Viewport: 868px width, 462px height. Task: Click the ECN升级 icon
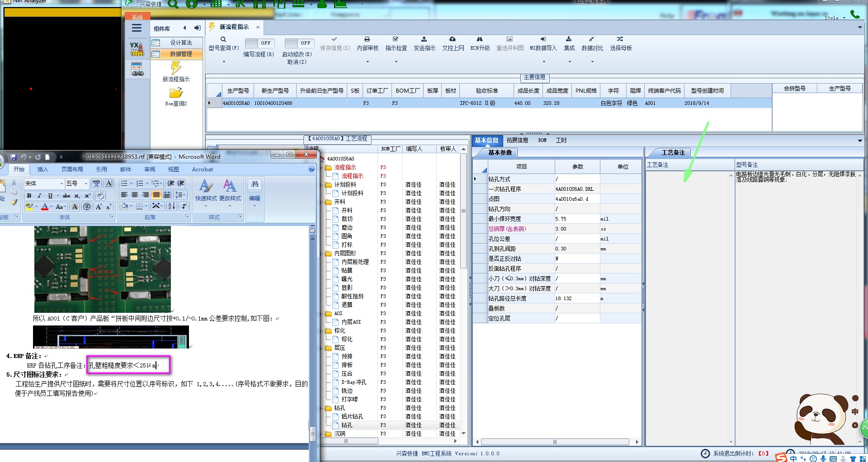pyautogui.click(x=480, y=39)
